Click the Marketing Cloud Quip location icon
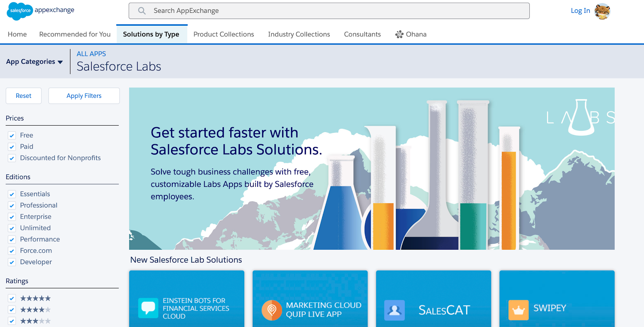Screen dimensions: 644x327 (x=272, y=310)
